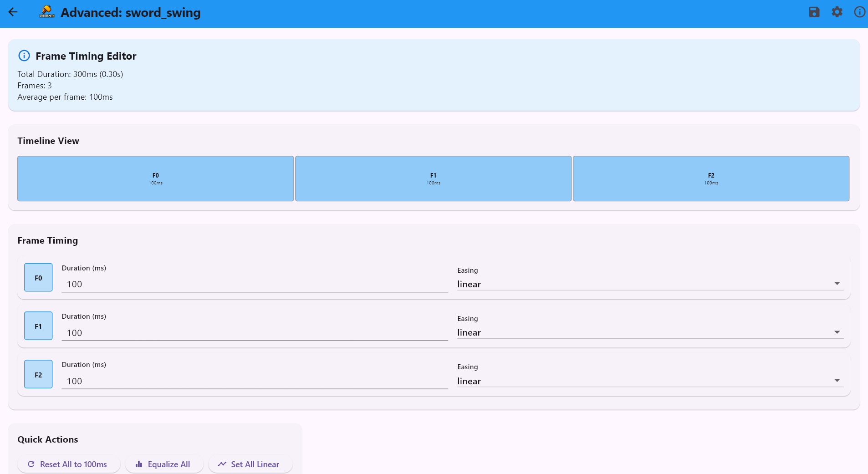Viewport: 868px width, 474px height.
Task: Click the 'Quick Actions' heading
Action: coord(48,439)
